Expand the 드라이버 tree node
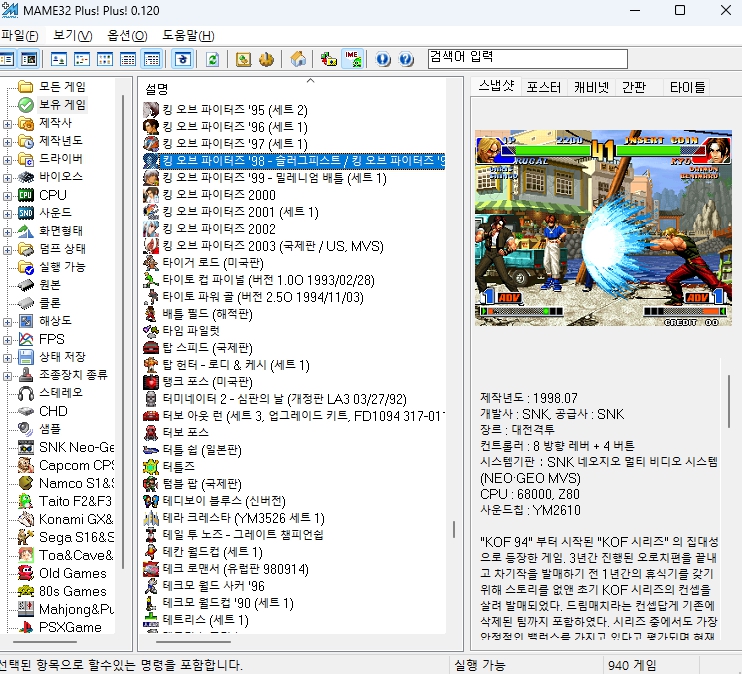 click(x=7, y=160)
